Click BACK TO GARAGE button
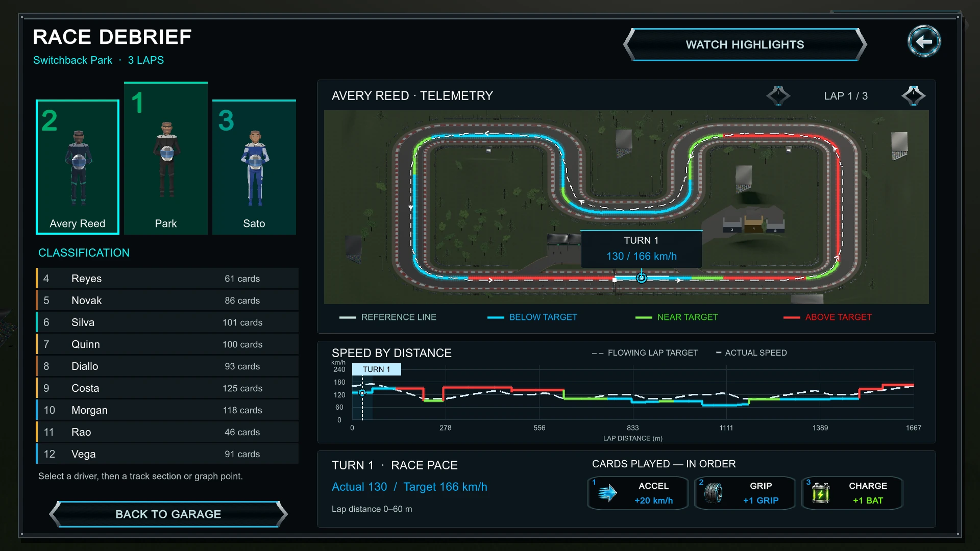The width and height of the screenshot is (980, 551). (168, 514)
